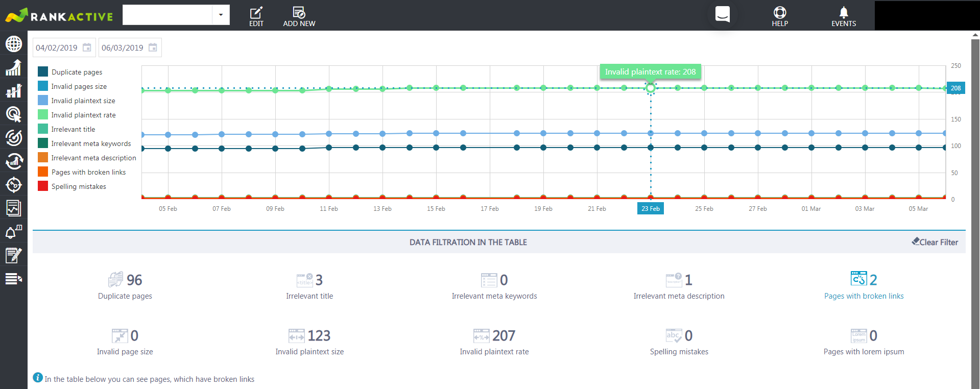Go to the RankActive logo home

click(59, 15)
